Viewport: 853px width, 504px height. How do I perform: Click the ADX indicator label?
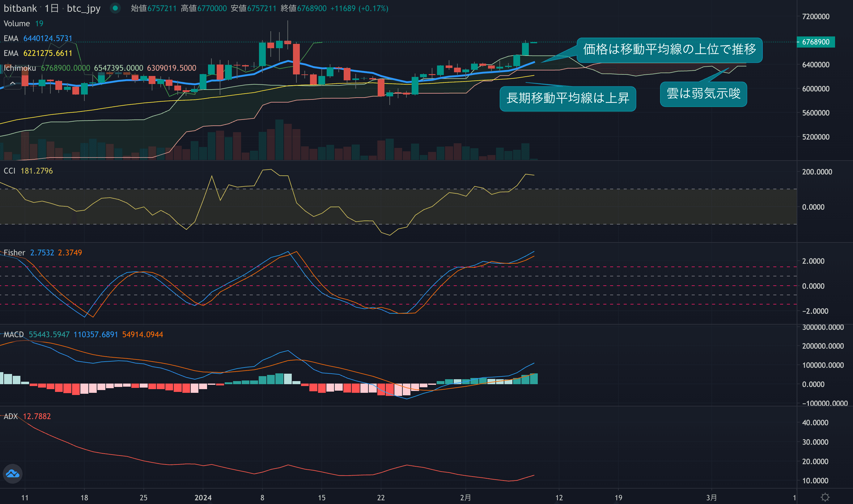(11, 416)
